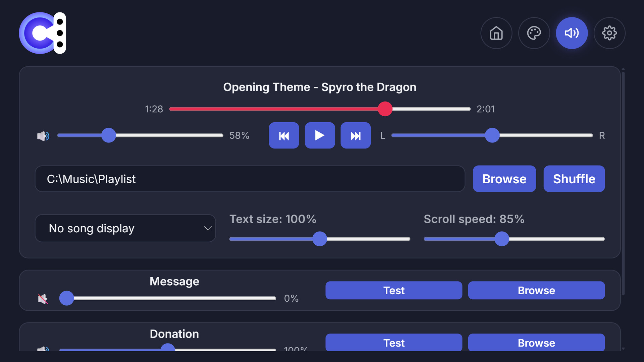Skip to previous track
644x362 pixels.
coord(284,135)
